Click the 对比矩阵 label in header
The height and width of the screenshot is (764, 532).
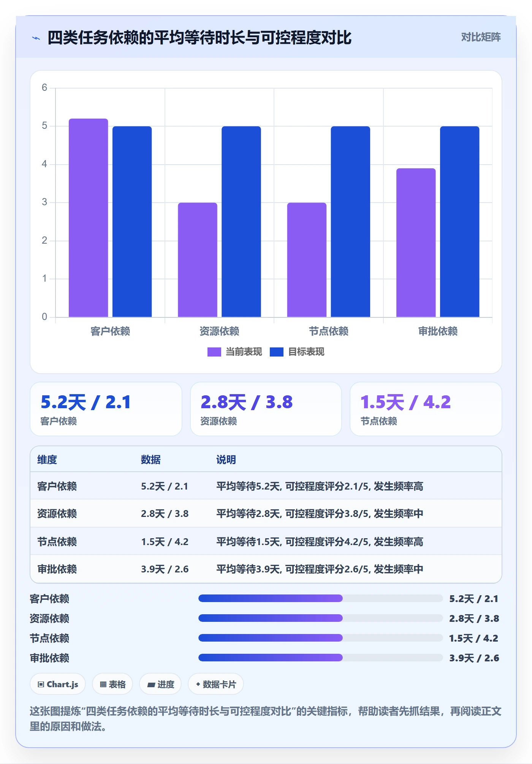tap(481, 37)
